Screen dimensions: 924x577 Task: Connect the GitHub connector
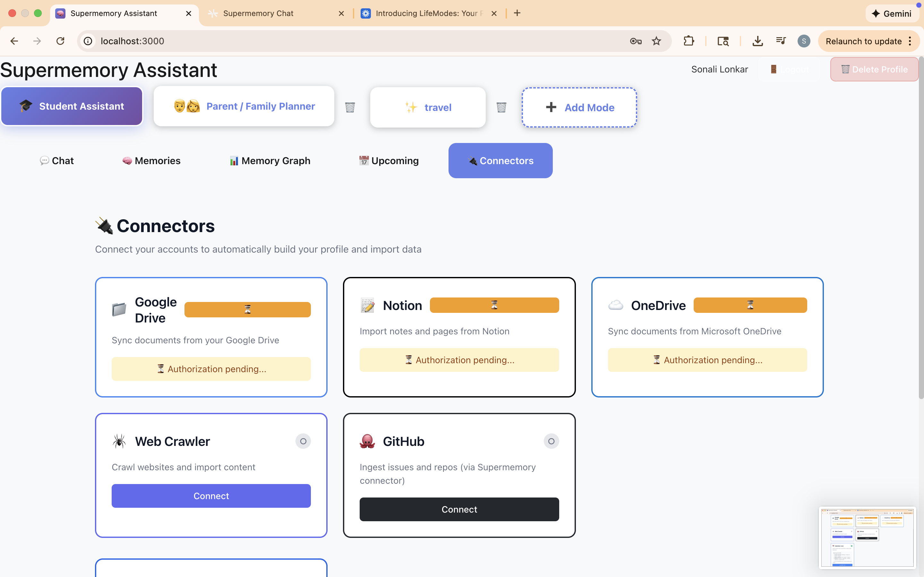click(x=459, y=509)
